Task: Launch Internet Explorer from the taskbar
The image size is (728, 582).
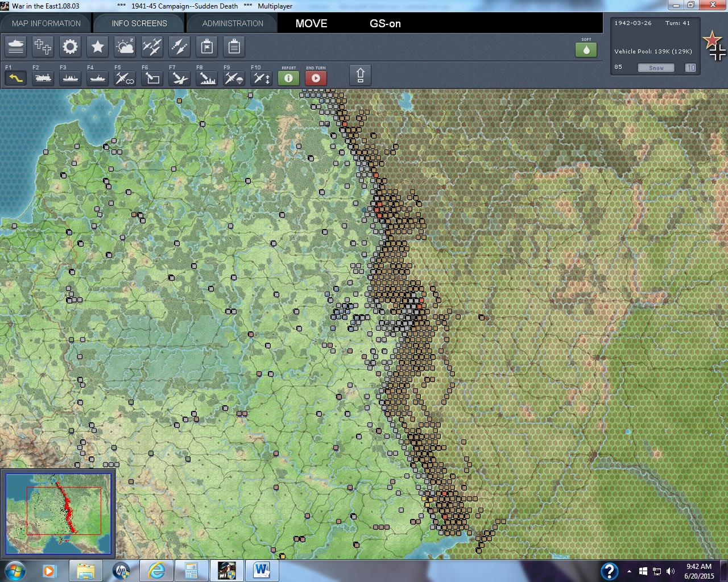Action: pos(156,571)
